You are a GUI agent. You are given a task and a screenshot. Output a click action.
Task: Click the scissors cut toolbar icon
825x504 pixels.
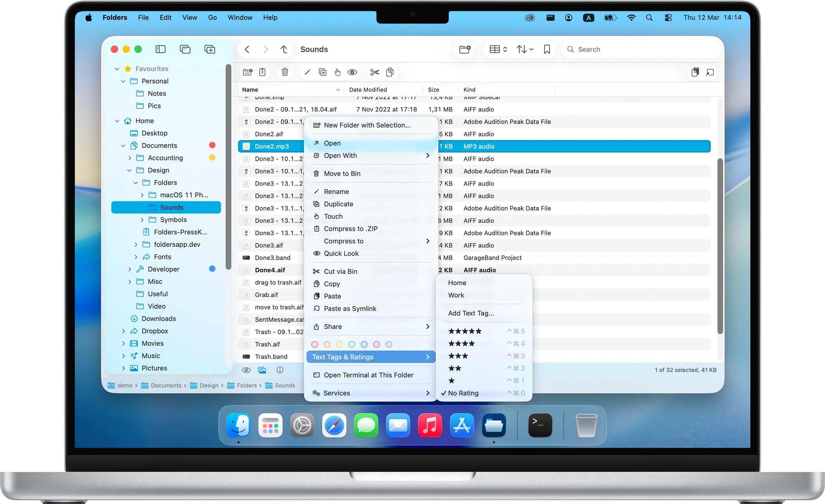tap(375, 72)
